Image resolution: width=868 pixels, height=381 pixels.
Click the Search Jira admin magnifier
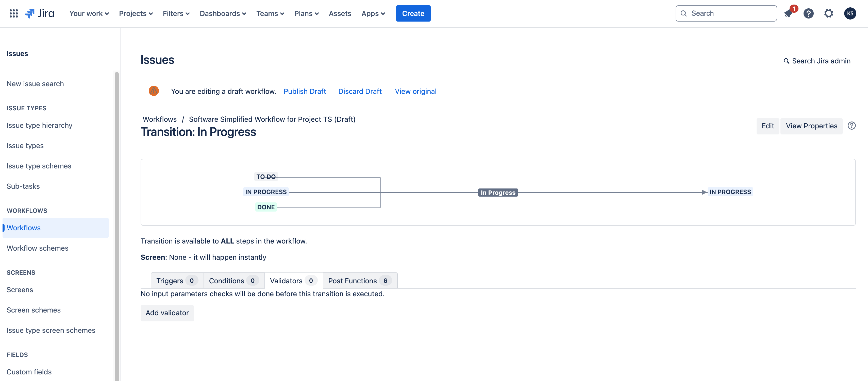click(x=787, y=61)
